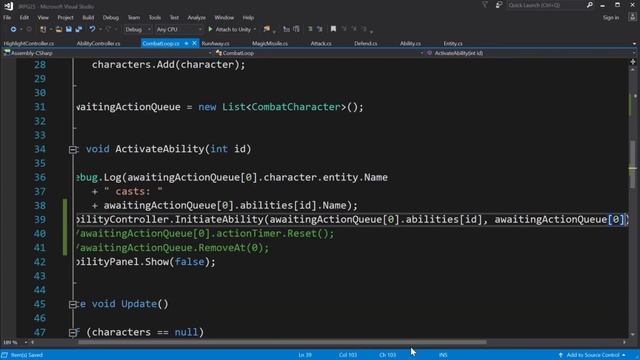Click the Visual Studio logo icon

8,6
